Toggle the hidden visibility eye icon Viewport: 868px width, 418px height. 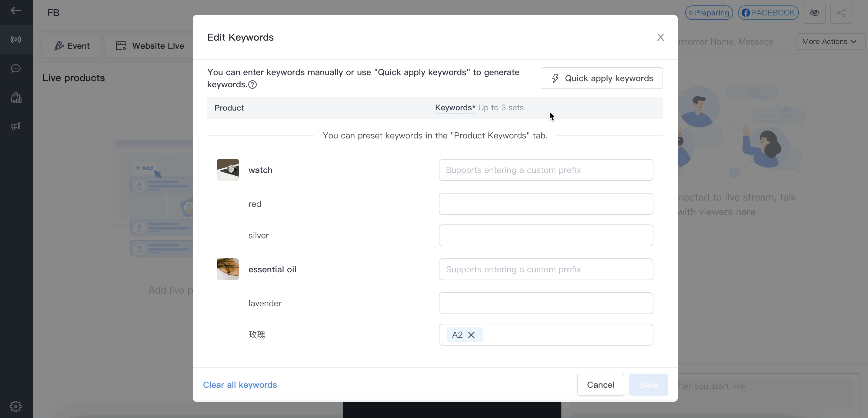click(814, 13)
